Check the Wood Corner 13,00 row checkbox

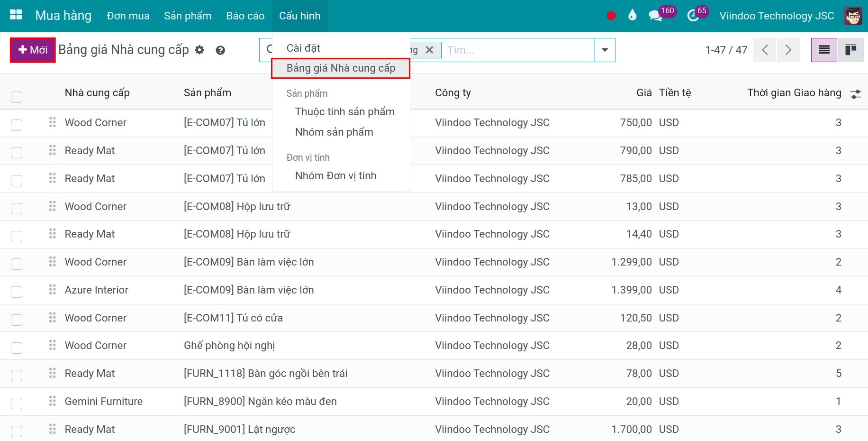click(17, 208)
